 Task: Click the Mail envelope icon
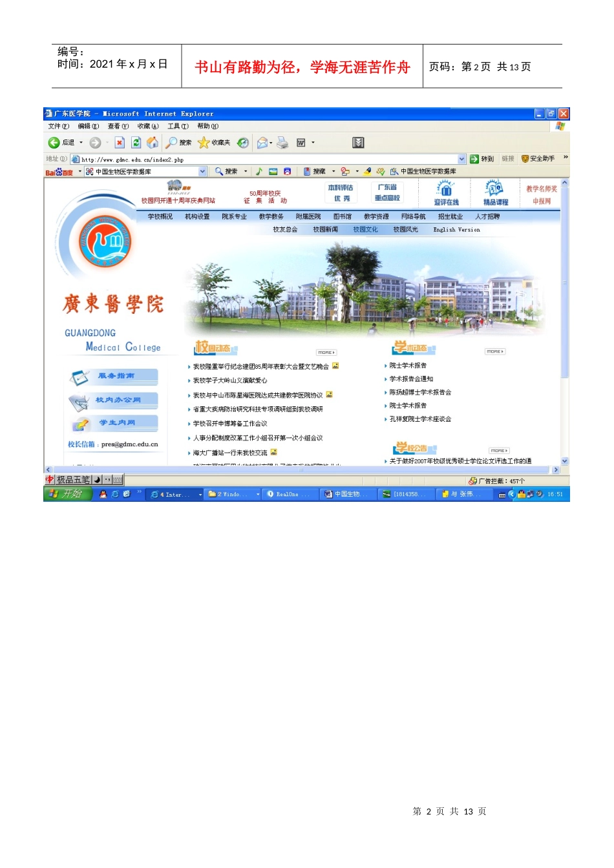[262, 143]
